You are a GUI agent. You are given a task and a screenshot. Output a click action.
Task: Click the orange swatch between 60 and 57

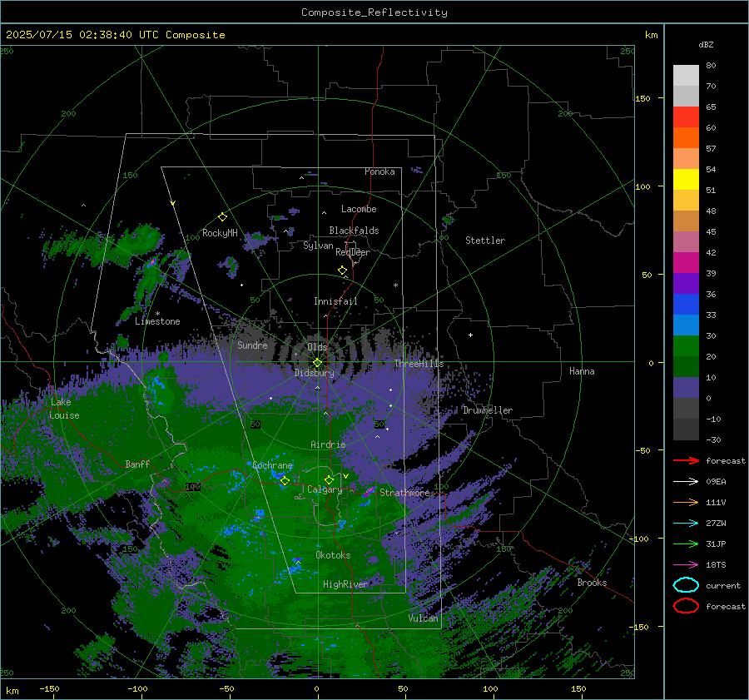tap(686, 137)
